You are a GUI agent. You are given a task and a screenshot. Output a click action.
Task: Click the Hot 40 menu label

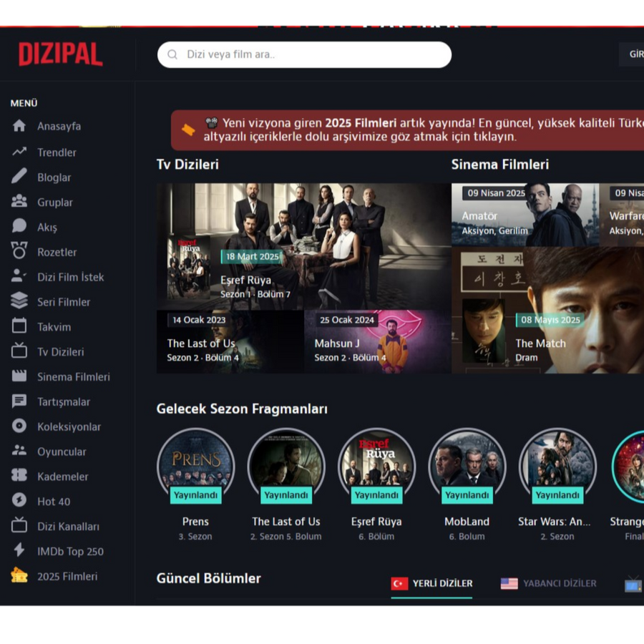[54, 502]
